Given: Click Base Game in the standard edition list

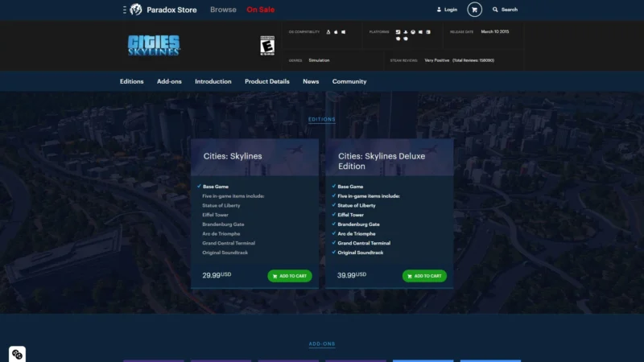Looking at the screenshot, I should coord(216,187).
